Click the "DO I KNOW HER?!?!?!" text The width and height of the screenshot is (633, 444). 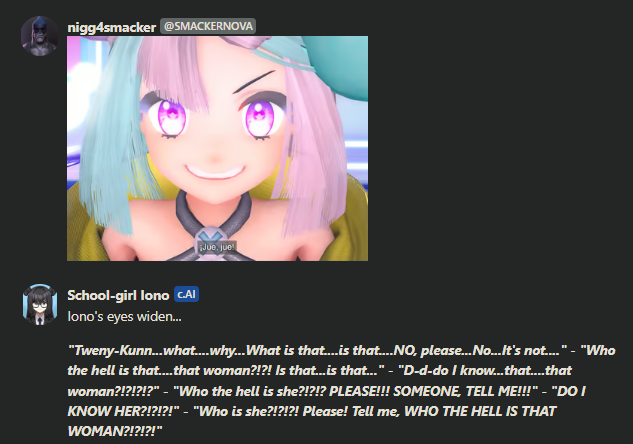[x=327, y=401]
